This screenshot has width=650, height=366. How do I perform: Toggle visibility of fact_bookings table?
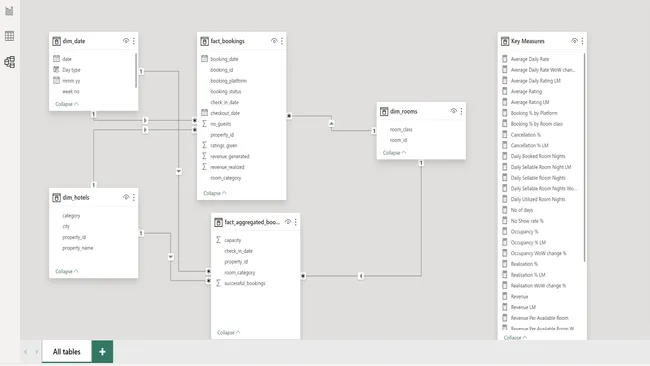(274, 41)
